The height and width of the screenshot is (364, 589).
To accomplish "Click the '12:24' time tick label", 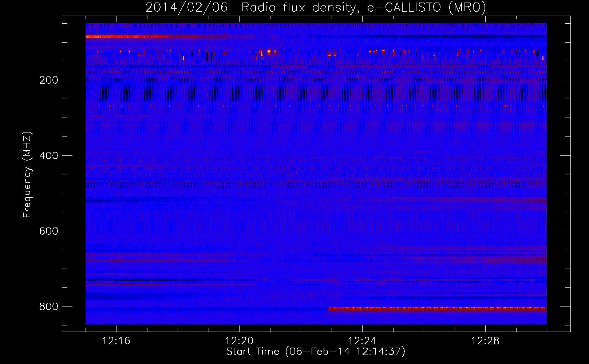I will point(362,341).
